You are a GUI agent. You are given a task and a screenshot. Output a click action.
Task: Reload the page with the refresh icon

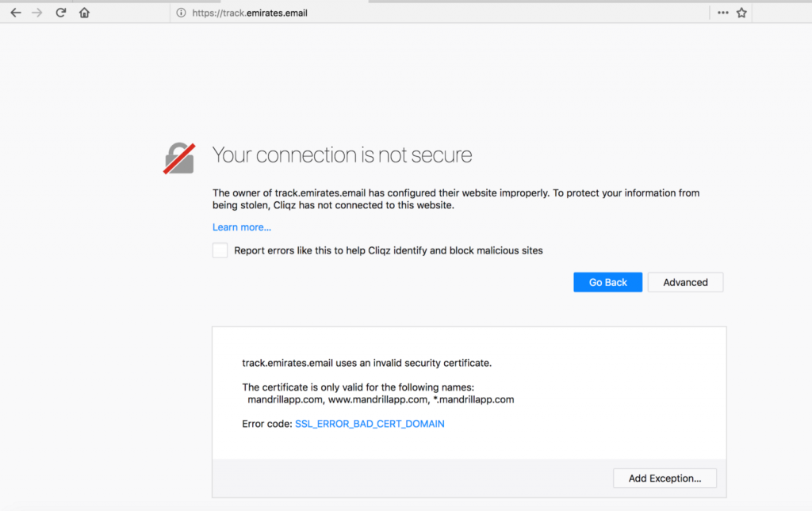pos(60,13)
